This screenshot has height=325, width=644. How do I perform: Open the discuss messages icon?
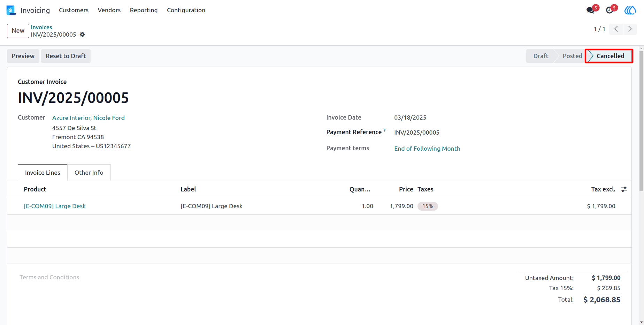(x=590, y=10)
